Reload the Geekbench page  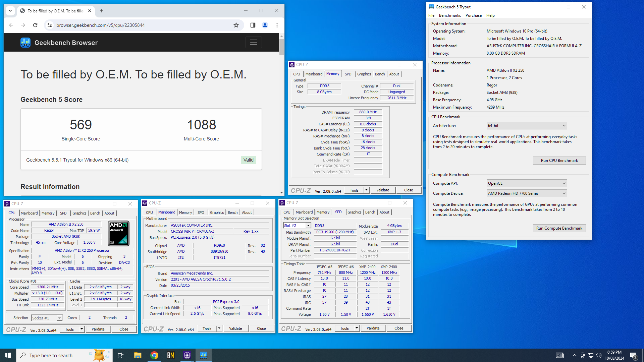[x=35, y=25]
